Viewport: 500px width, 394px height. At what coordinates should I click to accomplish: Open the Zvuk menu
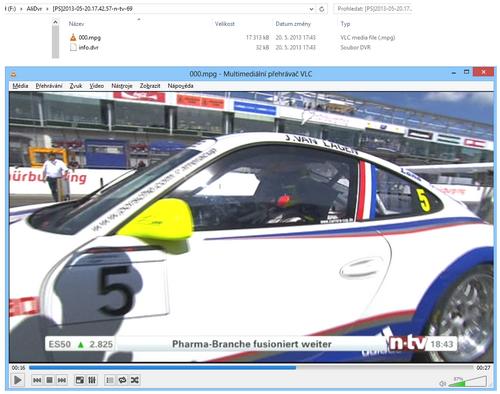click(76, 86)
